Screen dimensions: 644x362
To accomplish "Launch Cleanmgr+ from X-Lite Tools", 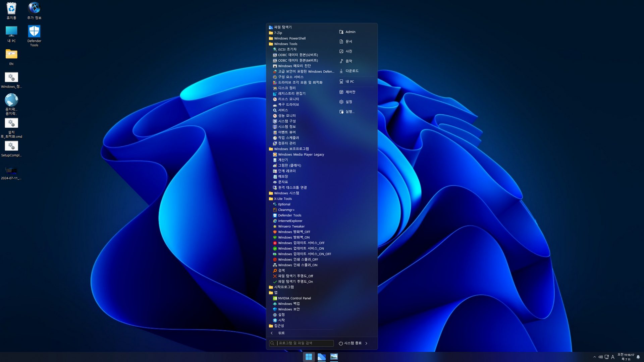I will (x=286, y=210).
